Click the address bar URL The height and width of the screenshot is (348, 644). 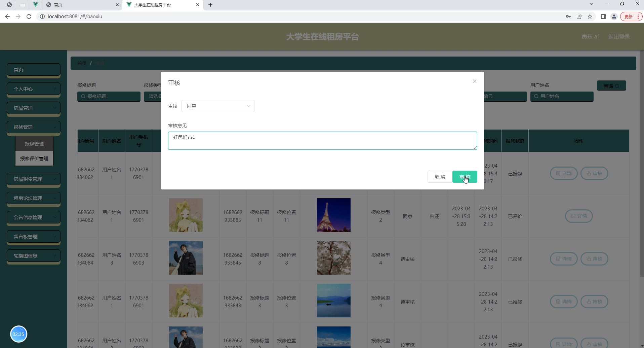[75, 16]
